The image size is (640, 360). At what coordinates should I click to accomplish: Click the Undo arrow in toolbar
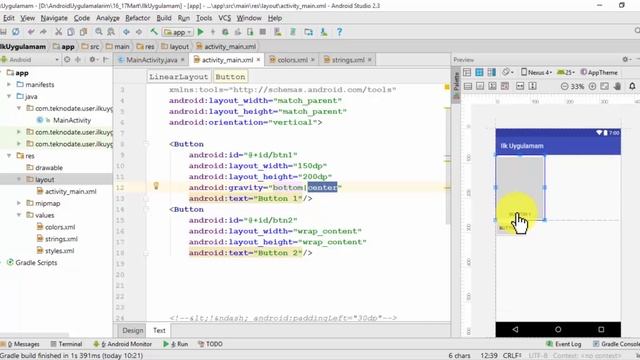click(31, 32)
